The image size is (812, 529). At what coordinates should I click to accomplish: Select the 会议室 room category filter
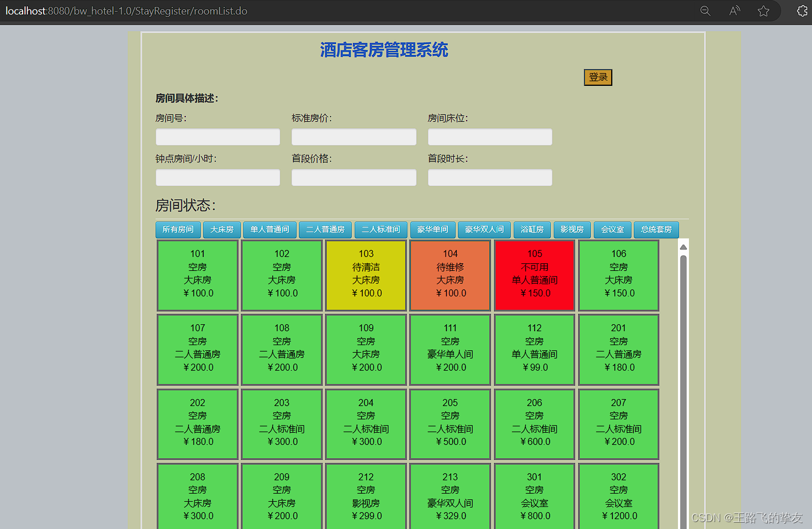click(612, 230)
